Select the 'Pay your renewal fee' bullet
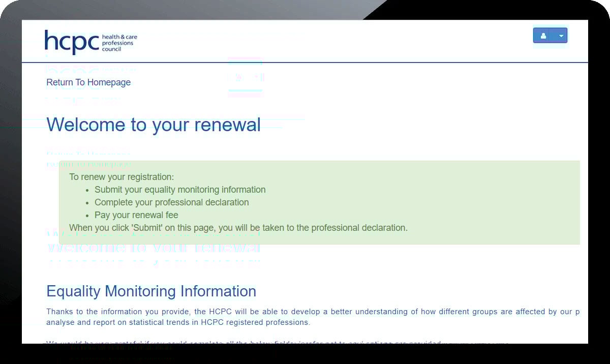The image size is (610, 364). pos(136,215)
